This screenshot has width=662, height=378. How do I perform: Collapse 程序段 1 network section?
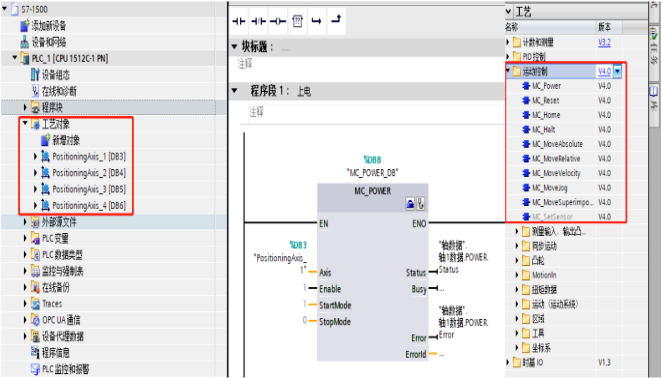[235, 90]
